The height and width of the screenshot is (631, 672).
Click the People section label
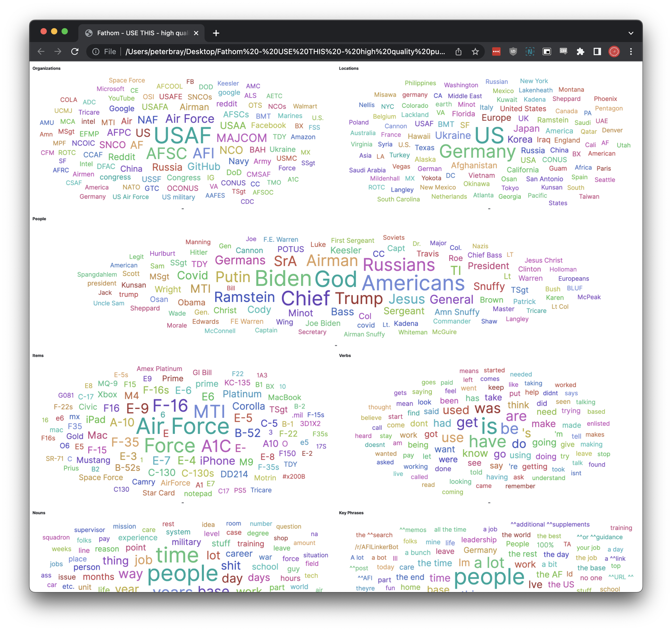(40, 219)
